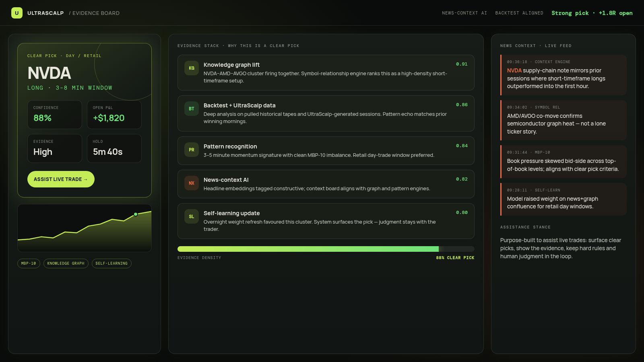The height and width of the screenshot is (362, 644).
Task: Click the Knowledge graph lift title
Action: pos(231,65)
